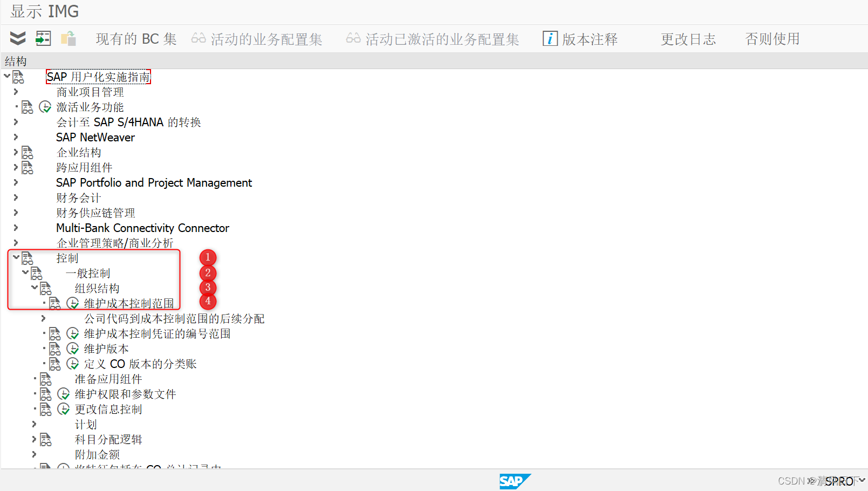The width and height of the screenshot is (868, 491).
Task: Open documentation icon for 维护成本控制范围
Action: 55,304
